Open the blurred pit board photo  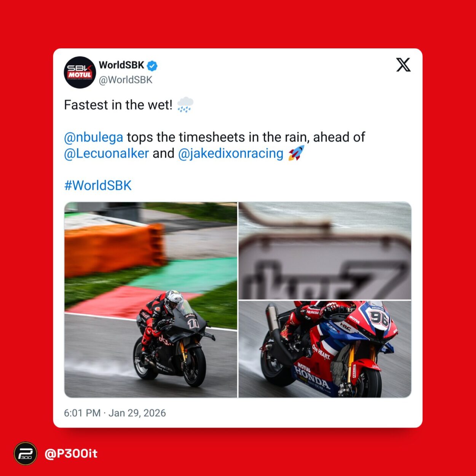(325, 251)
